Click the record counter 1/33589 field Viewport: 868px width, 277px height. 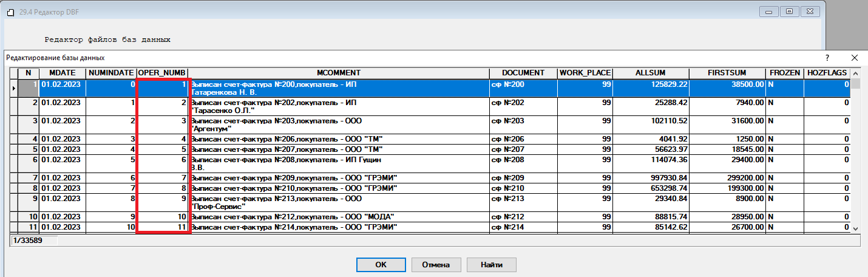tap(35, 241)
